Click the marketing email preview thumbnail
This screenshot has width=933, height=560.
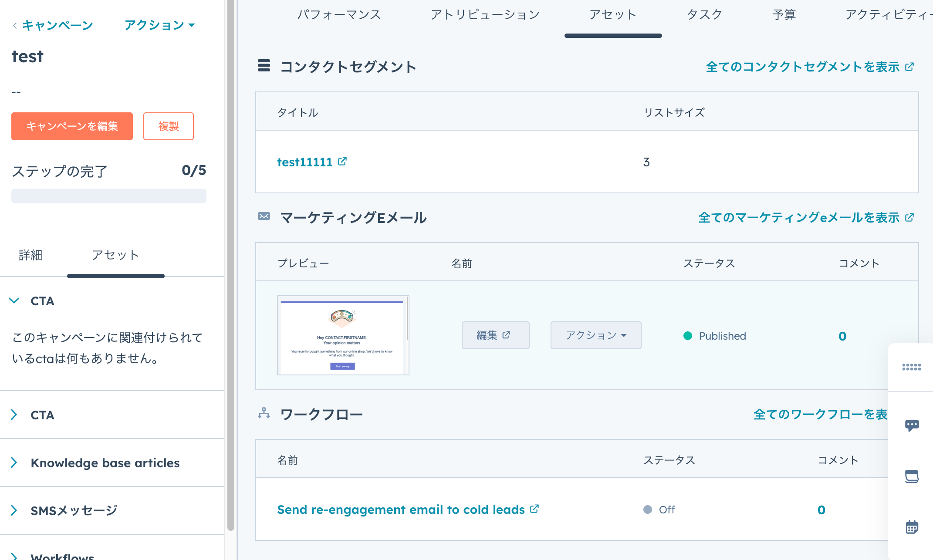(x=343, y=335)
